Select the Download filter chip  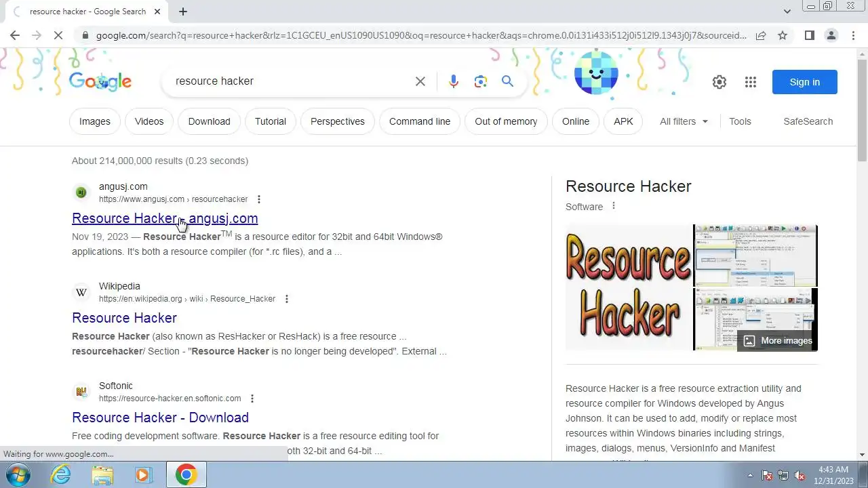[209, 121]
